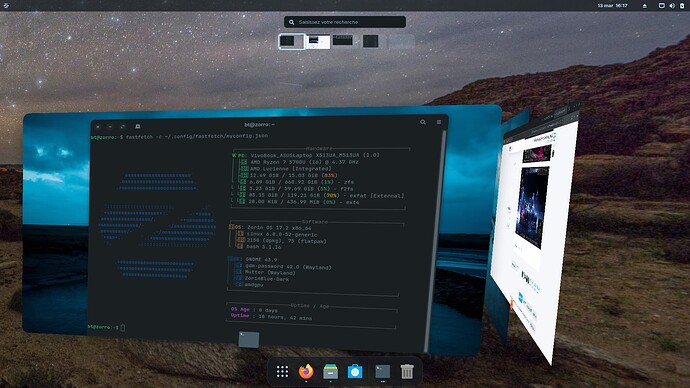Open the Files manager in dock

click(x=330, y=372)
